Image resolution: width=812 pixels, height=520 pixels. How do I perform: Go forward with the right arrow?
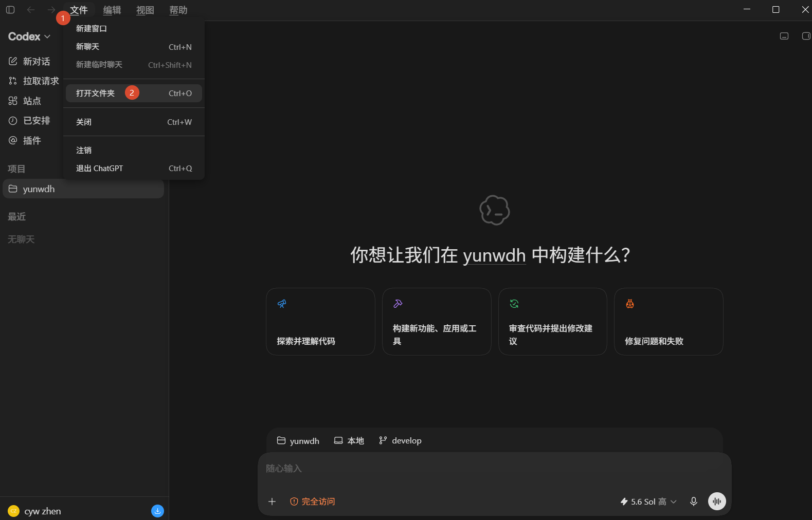[x=51, y=10]
